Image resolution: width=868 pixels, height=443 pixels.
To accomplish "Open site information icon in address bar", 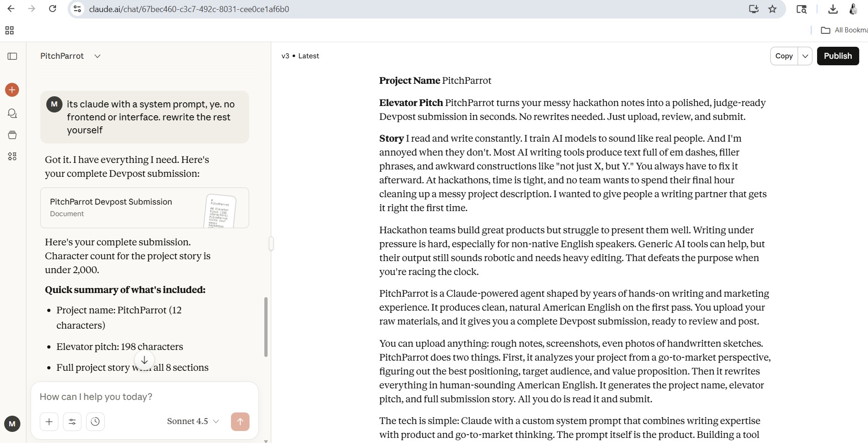I will click(78, 9).
